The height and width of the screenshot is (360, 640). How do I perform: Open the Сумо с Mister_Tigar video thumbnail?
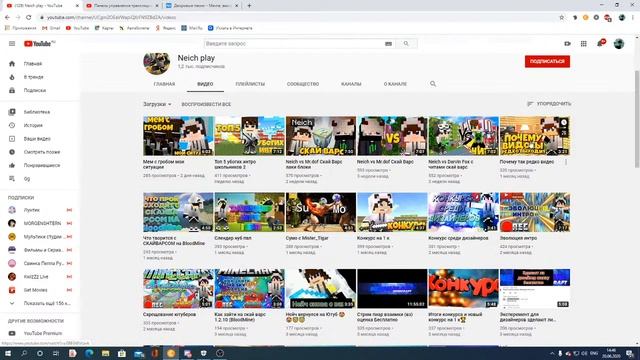click(x=321, y=212)
